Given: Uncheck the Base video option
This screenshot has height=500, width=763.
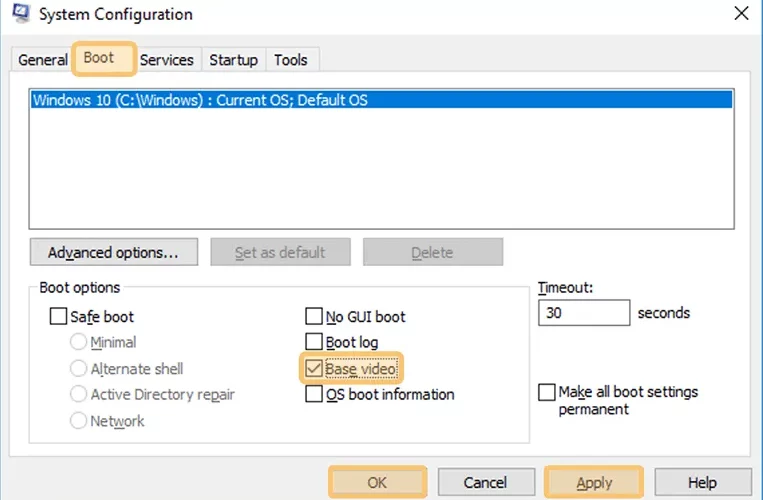Looking at the screenshot, I should [x=314, y=369].
